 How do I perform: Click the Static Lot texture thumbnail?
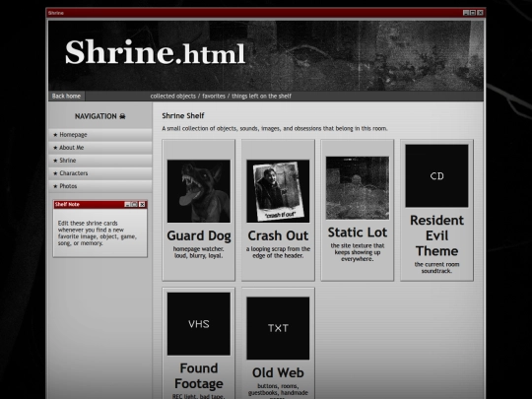[358, 188]
